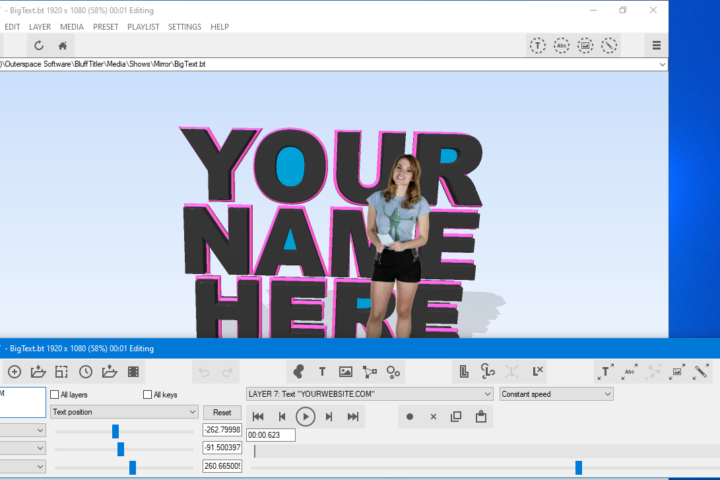Click the first property slider handle
The height and width of the screenshot is (480, 720).
[x=115, y=431]
